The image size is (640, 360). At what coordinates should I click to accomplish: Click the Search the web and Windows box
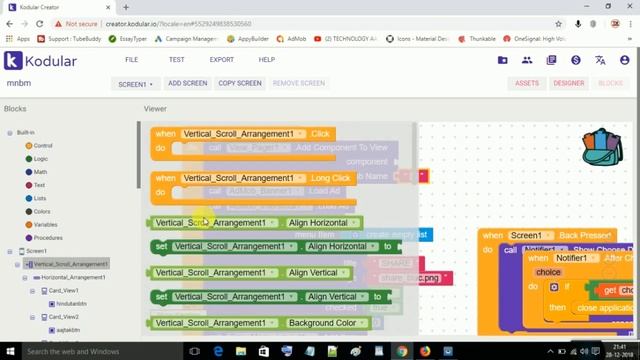point(101,351)
